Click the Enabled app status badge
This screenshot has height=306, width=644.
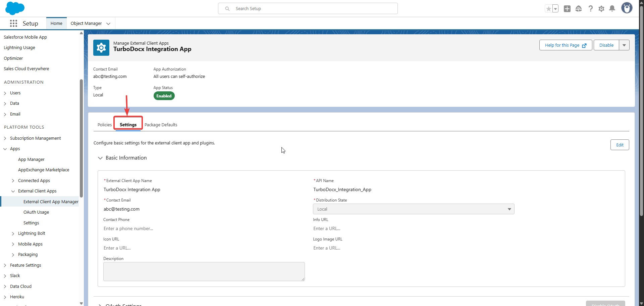(164, 96)
